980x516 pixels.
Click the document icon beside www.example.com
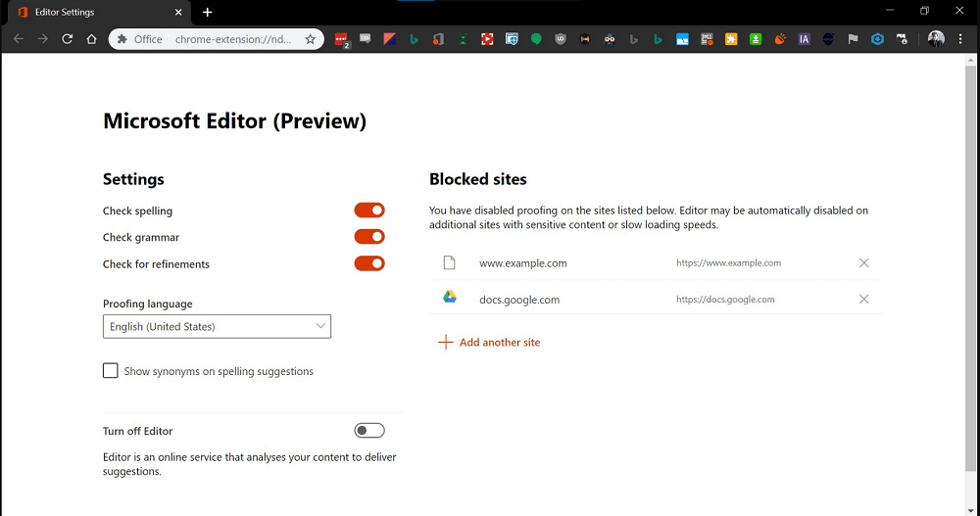point(450,262)
